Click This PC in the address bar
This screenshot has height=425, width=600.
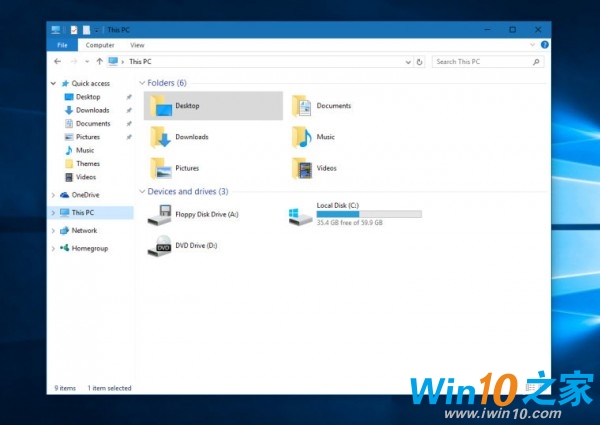point(140,62)
